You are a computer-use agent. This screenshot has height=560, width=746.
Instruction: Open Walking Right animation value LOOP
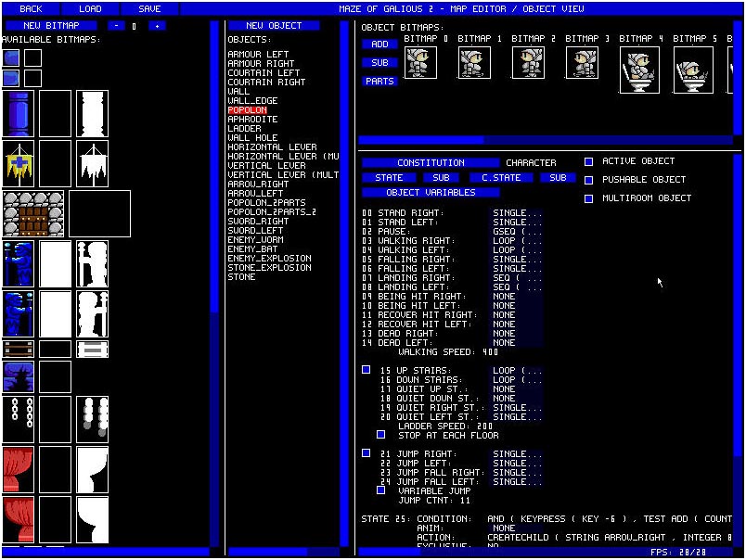(x=517, y=240)
